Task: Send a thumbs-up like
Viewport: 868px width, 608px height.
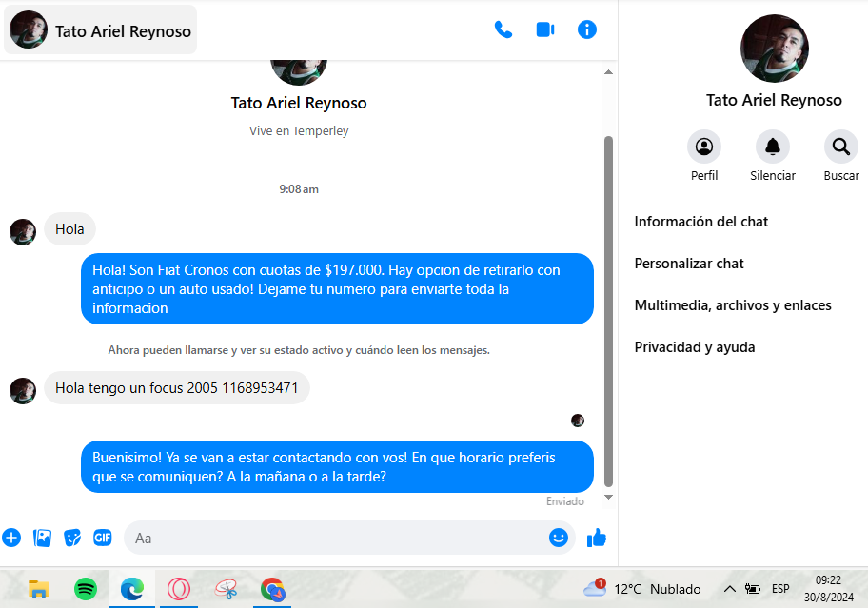Action: pos(597,538)
